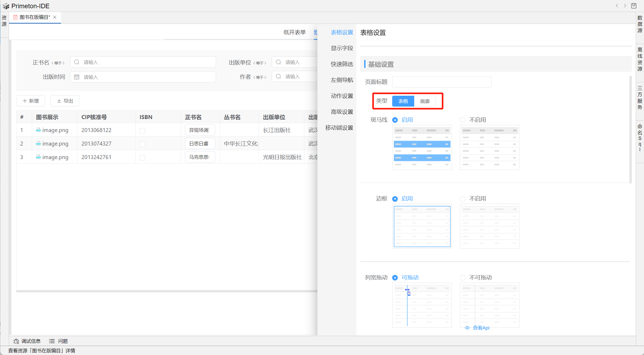Switch to 显示字段 settings tab
644x355 pixels.
pyautogui.click(x=342, y=48)
